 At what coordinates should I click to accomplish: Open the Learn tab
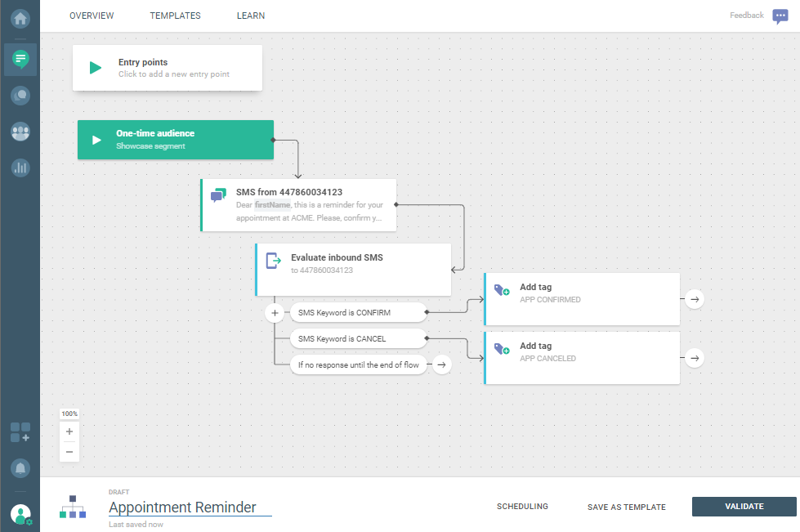[x=251, y=16]
